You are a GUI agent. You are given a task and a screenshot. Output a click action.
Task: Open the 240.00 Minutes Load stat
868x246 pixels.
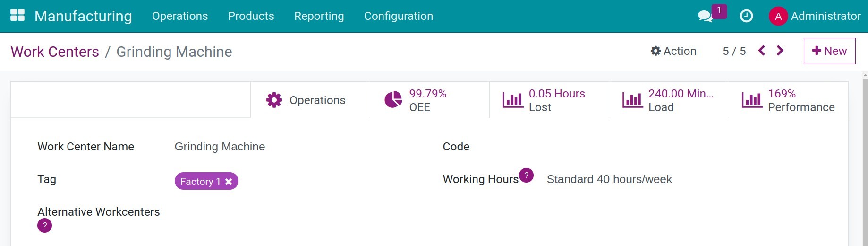(x=669, y=100)
